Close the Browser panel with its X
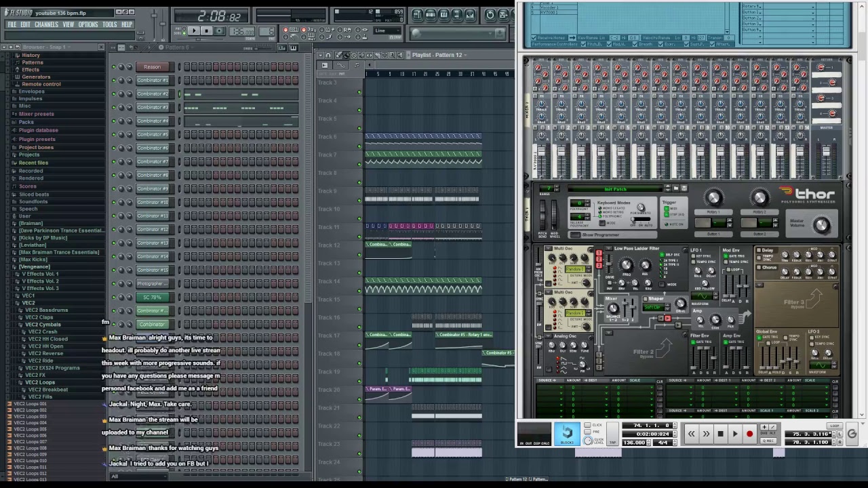The height and width of the screenshot is (488, 868). [101, 47]
